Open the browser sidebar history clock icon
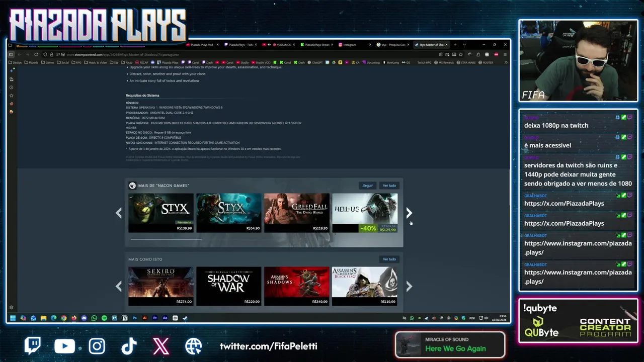The width and height of the screenshot is (644, 362). pyautogui.click(x=11, y=87)
